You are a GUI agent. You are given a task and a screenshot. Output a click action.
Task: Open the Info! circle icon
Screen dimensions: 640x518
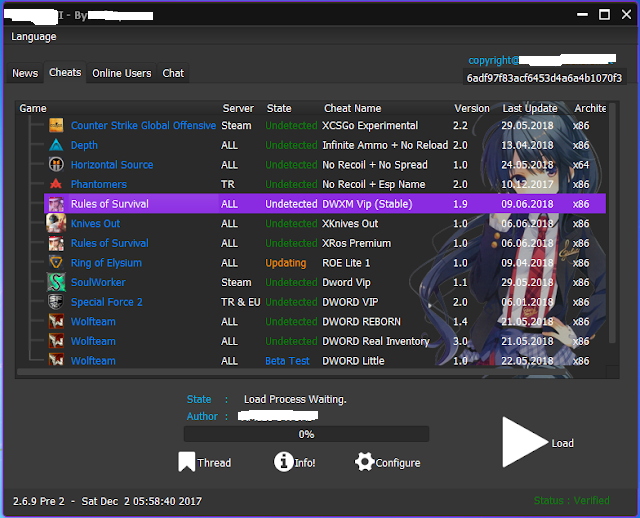point(284,462)
